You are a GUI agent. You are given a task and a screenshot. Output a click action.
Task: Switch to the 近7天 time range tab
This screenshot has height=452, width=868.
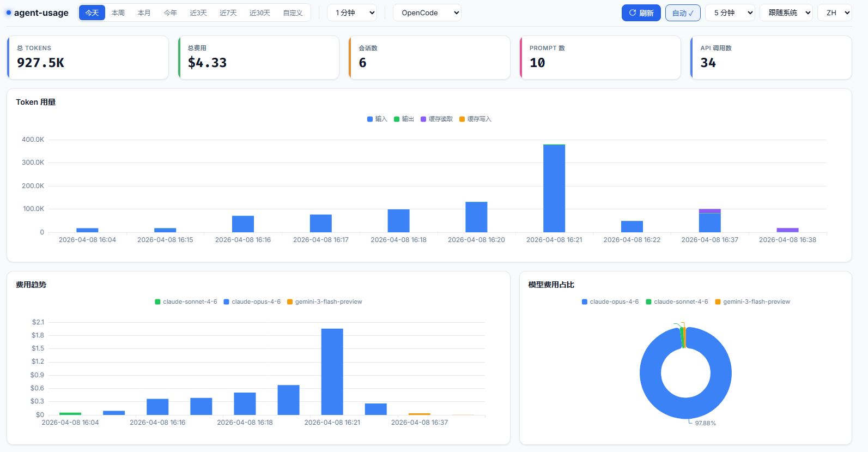click(x=228, y=13)
